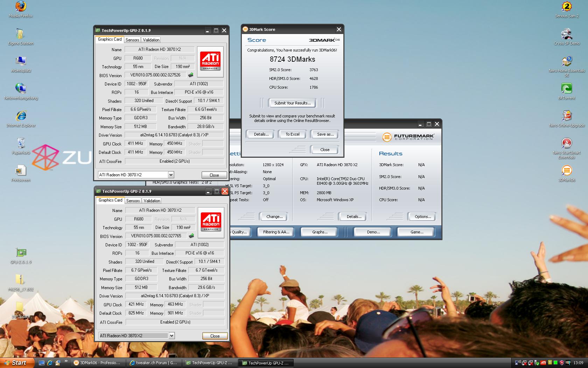Expand the GPU selection dropdown in the top GPU-Z window
Image resolution: width=588 pixels, height=368 pixels.
(x=171, y=175)
